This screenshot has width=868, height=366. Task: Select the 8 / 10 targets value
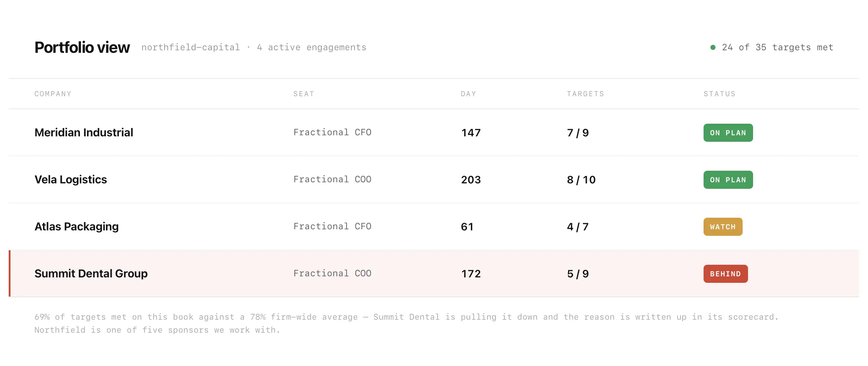point(581,180)
